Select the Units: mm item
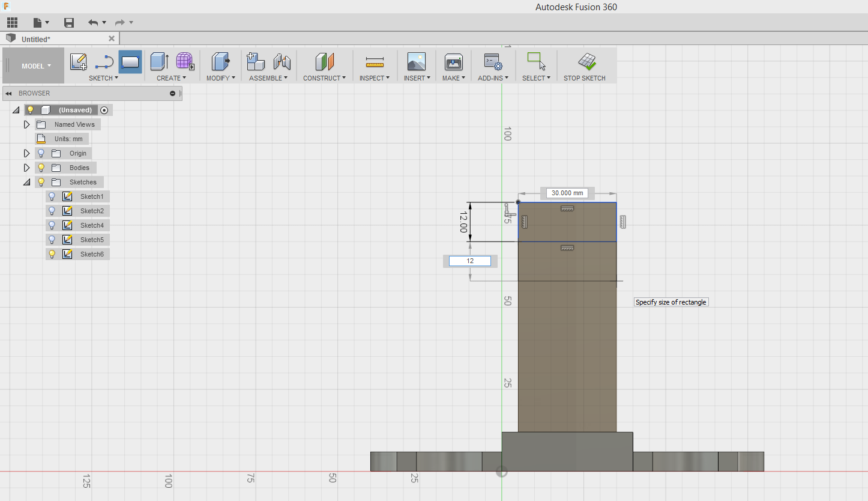Image resolution: width=868 pixels, height=501 pixels. pos(62,139)
